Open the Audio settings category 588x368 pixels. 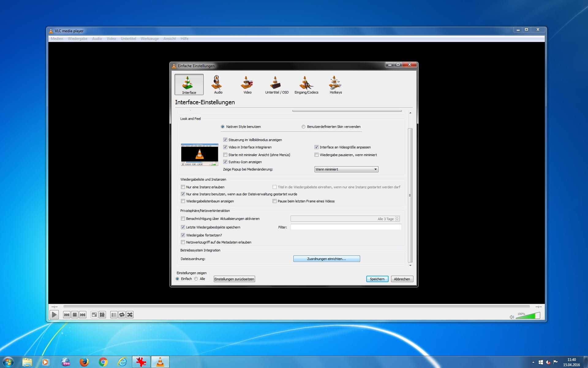[x=218, y=85]
